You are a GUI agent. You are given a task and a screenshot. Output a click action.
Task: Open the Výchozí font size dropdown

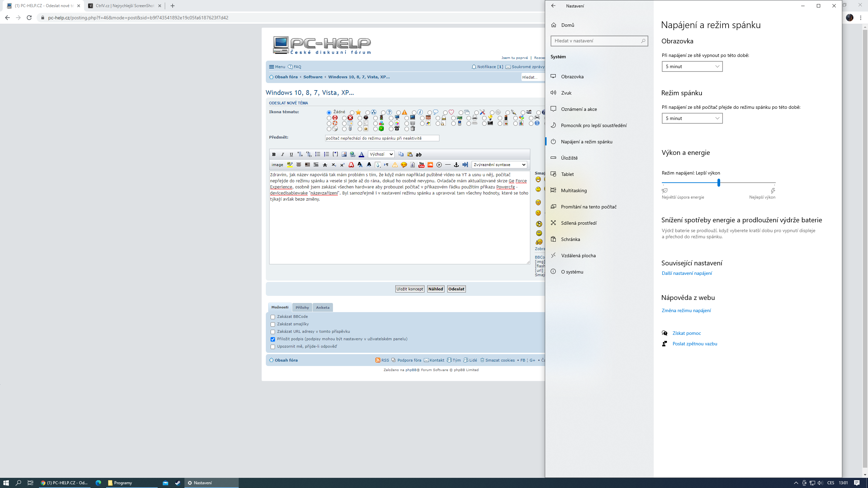point(381,155)
